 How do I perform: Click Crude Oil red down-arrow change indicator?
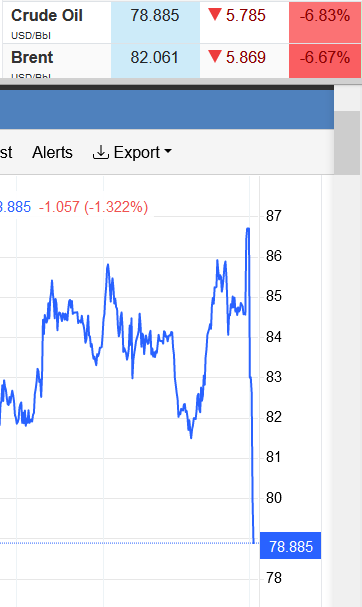214,15
